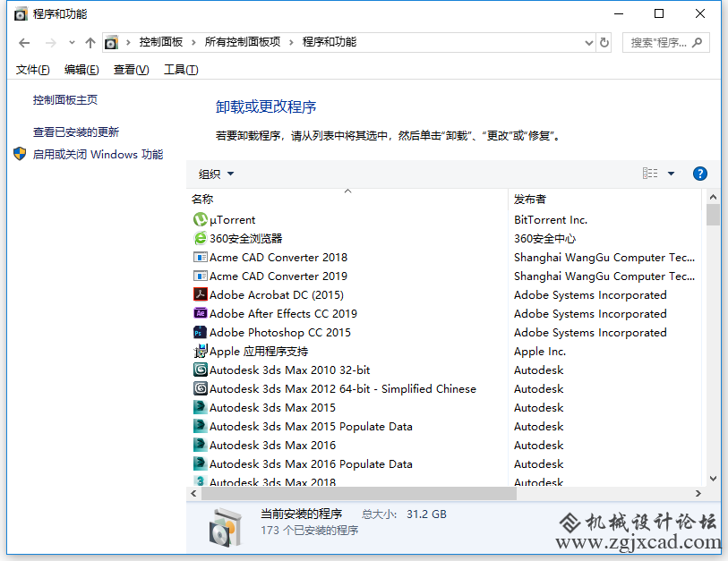Click 控制面板 in the address breadcrumb
This screenshot has width=728, height=561.
[x=160, y=42]
